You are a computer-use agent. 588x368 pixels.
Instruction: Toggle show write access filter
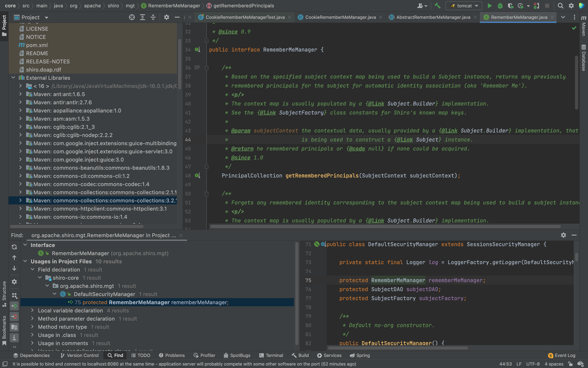14,316
